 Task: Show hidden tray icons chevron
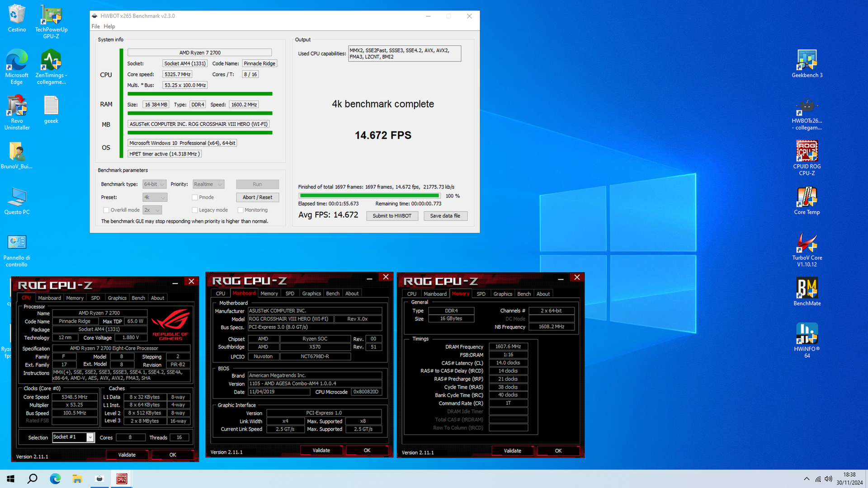(x=807, y=479)
